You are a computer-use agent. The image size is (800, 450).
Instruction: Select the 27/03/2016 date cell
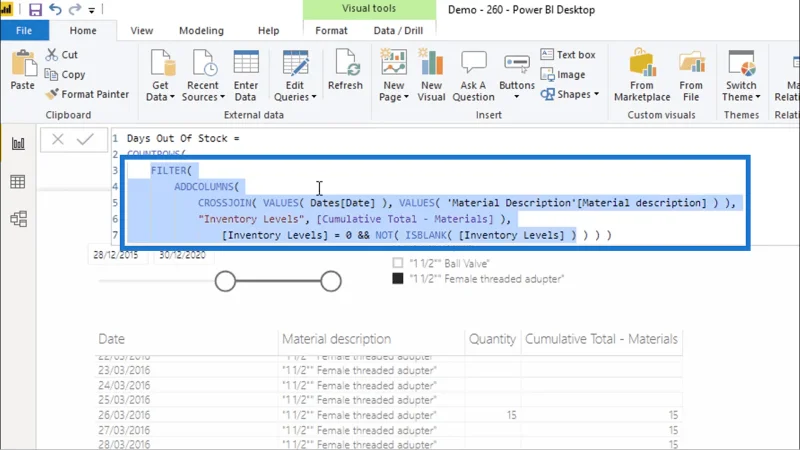coord(124,431)
